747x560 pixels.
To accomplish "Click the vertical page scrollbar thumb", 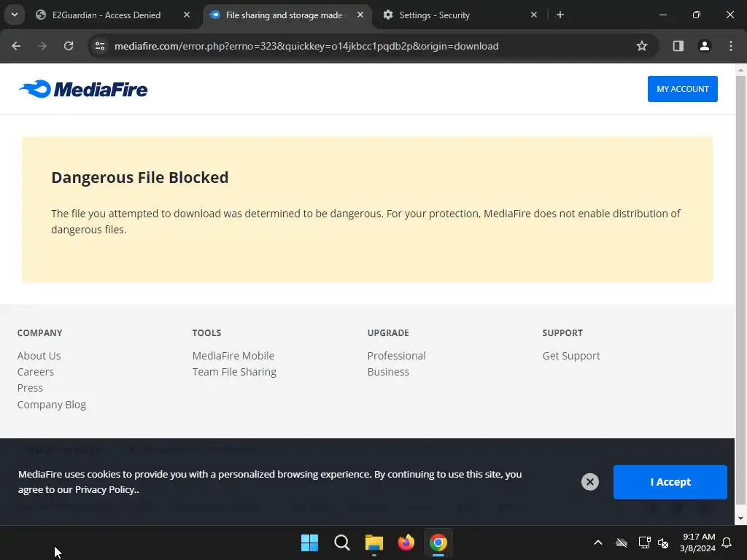I will (740, 290).
